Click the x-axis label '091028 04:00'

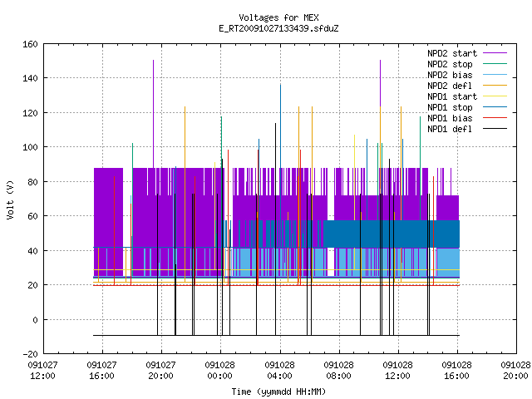(x=279, y=371)
